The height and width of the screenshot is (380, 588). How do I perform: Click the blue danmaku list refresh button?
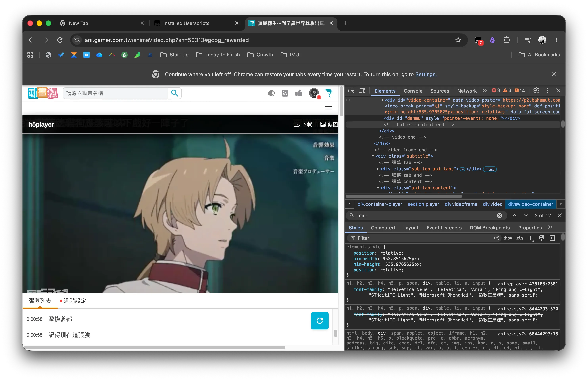pos(320,321)
